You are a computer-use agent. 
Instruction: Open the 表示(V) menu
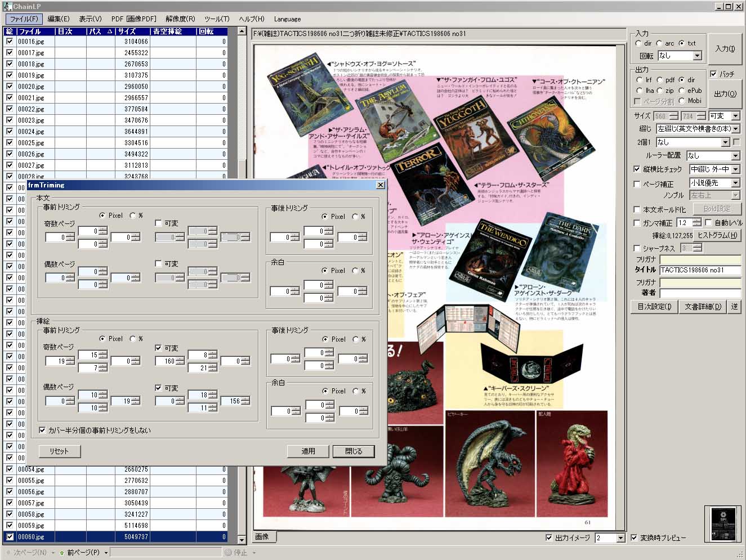pyautogui.click(x=90, y=19)
